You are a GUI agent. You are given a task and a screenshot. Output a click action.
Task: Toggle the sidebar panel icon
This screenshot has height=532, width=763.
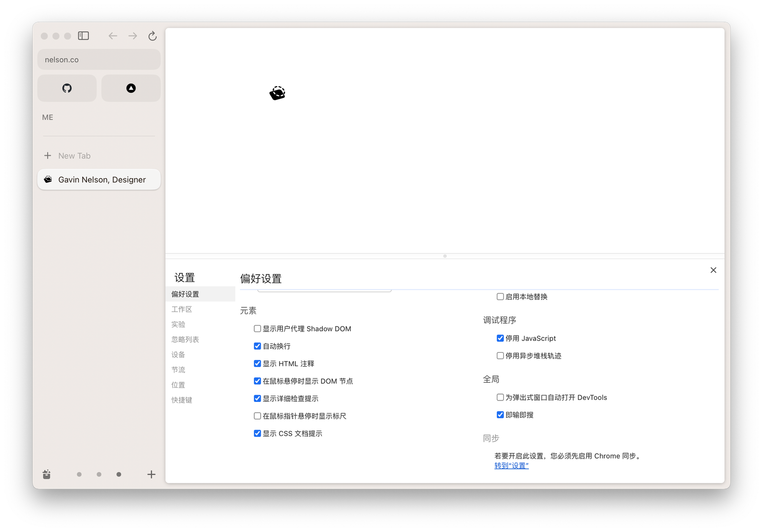83,36
